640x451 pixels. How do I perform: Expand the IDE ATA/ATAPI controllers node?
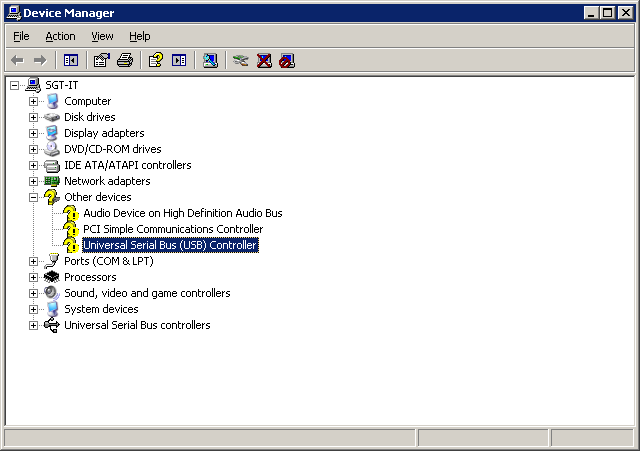pyautogui.click(x=33, y=165)
